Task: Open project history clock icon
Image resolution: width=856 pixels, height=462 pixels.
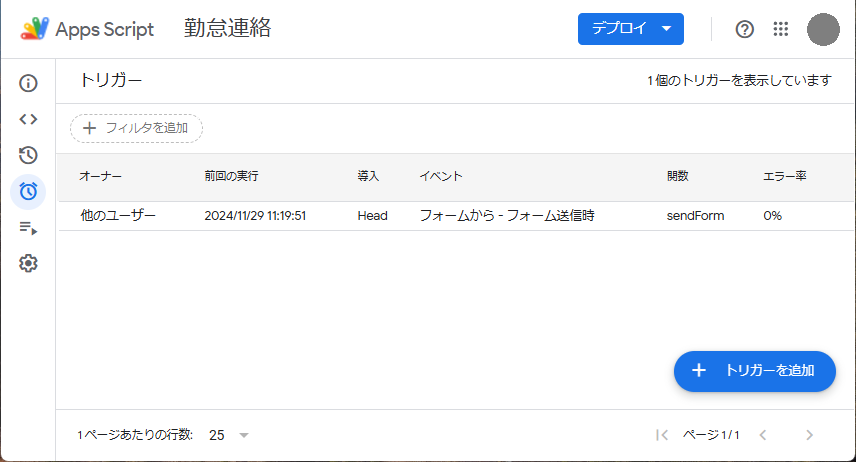Action: 28,155
